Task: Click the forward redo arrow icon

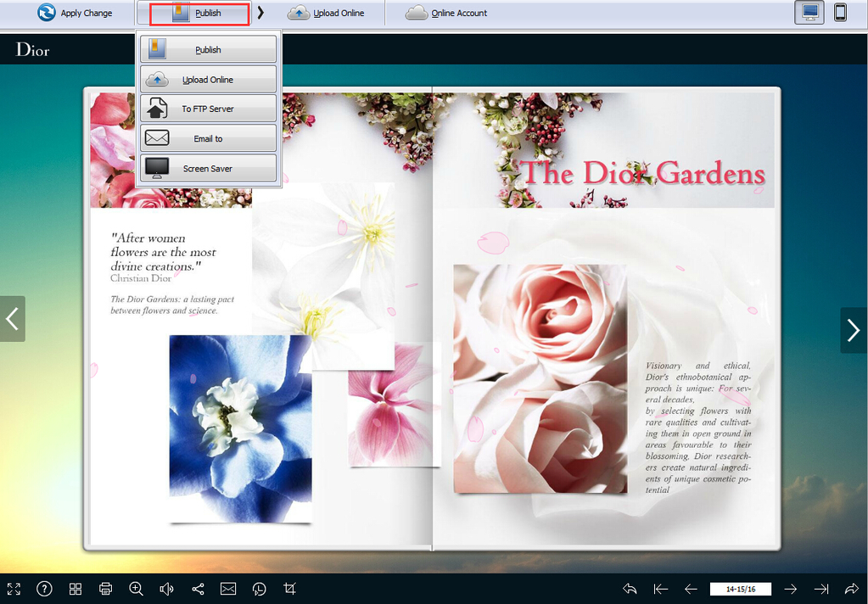Action: click(x=851, y=589)
